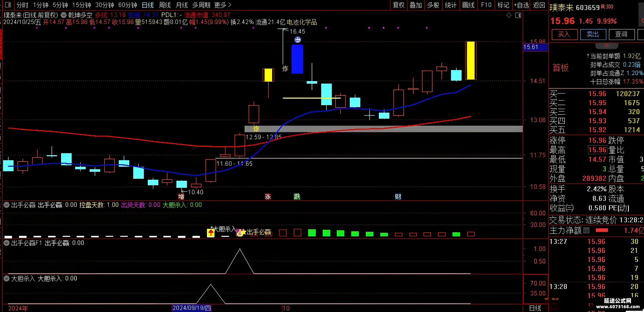Toggle the 复权 option in the toolbar
This screenshot has height=312, width=644.
pos(399,5)
